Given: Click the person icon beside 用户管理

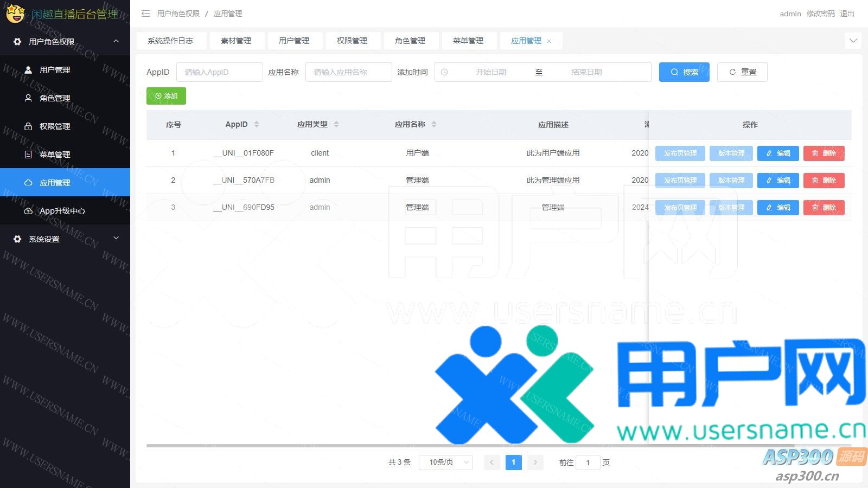Looking at the screenshot, I should [28, 70].
